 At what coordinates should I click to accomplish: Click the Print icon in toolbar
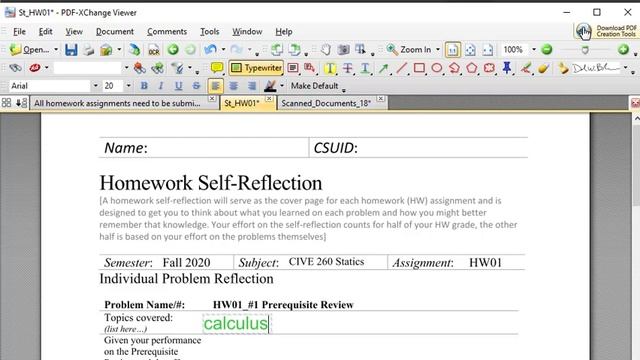[x=89, y=50]
